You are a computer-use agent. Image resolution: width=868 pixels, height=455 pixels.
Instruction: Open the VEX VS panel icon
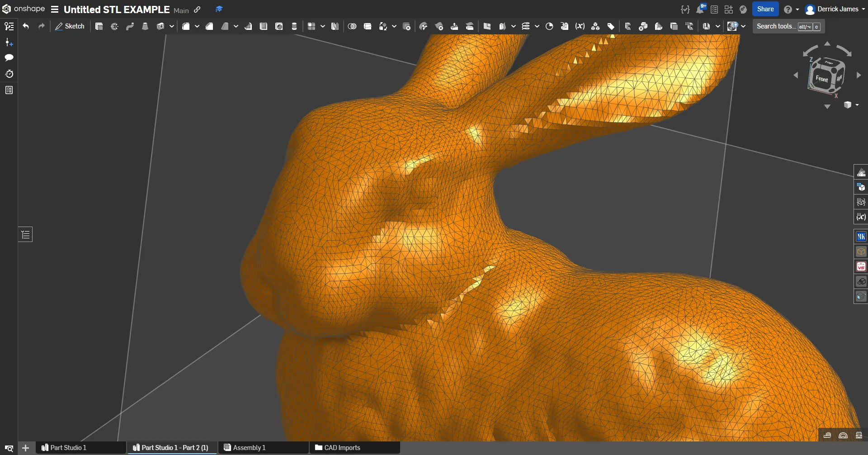click(861, 267)
